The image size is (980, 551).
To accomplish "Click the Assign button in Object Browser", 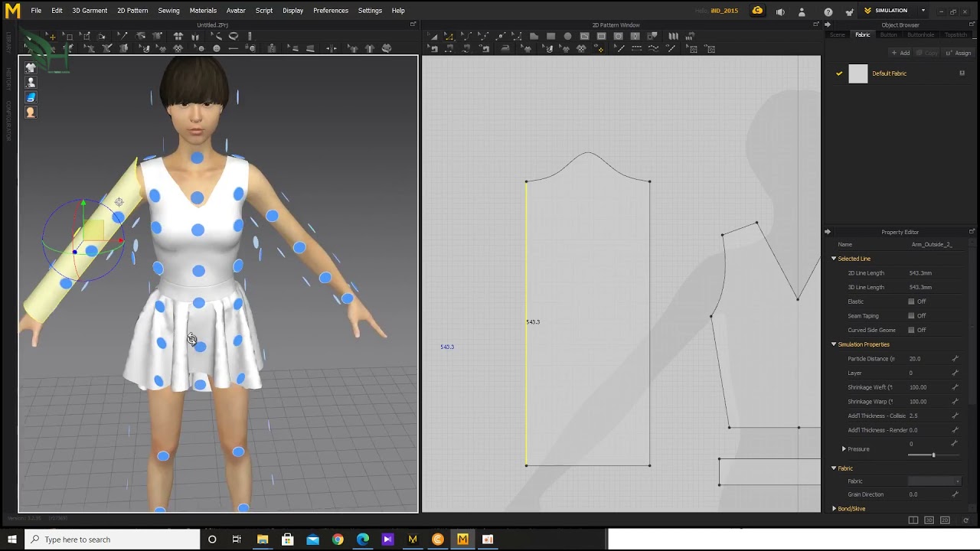I will [x=959, y=53].
